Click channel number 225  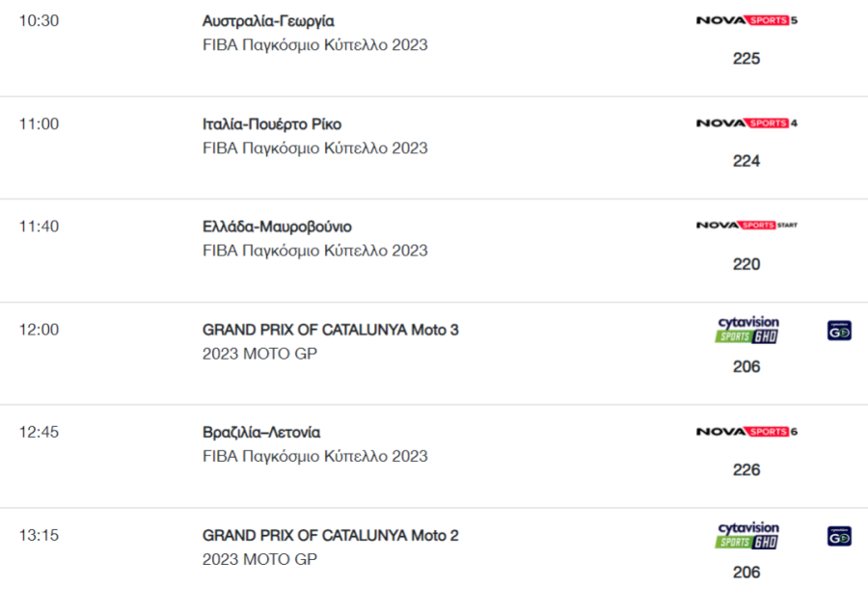pyautogui.click(x=746, y=59)
